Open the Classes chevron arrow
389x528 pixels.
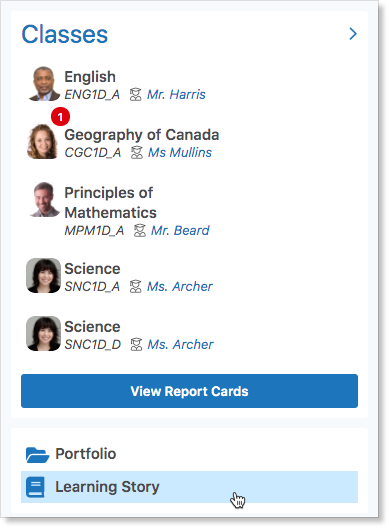point(353,34)
